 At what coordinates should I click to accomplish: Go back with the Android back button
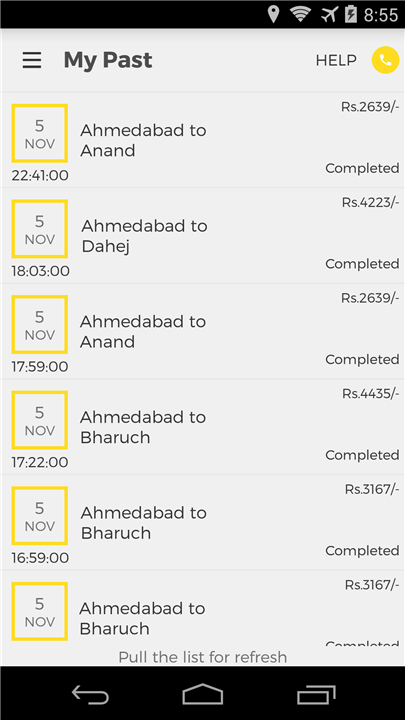90,694
